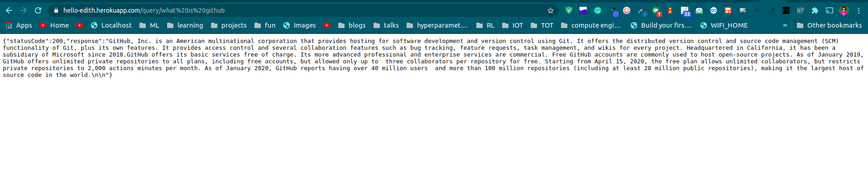868x195 pixels.
Task: Open the Chrome profile avatar
Action: pyautogui.click(x=844, y=10)
